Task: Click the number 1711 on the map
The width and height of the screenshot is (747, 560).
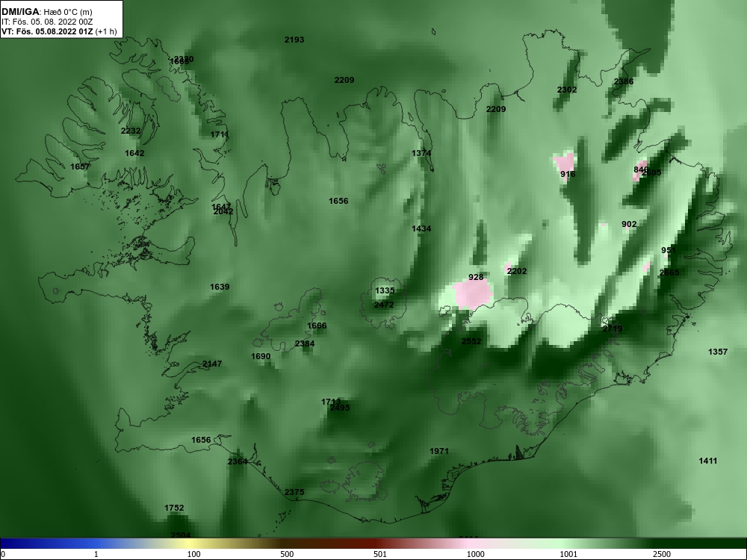Action: [x=220, y=134]
